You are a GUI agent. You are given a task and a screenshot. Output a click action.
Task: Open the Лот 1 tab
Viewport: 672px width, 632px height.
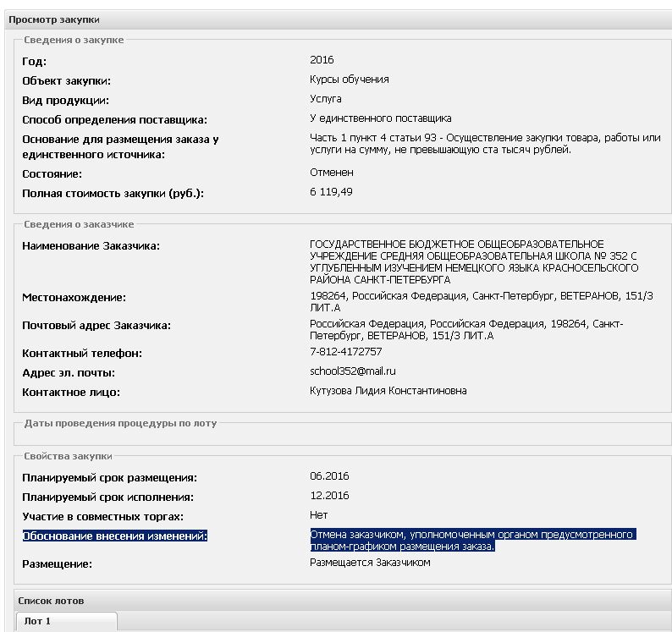pos(66,621)
